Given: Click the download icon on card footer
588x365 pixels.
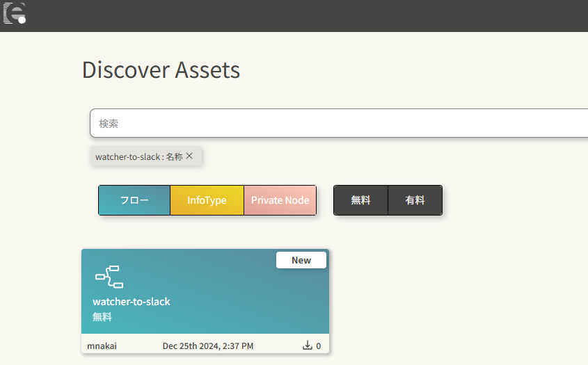Looking at the screenshot, I should click(307, 345).
